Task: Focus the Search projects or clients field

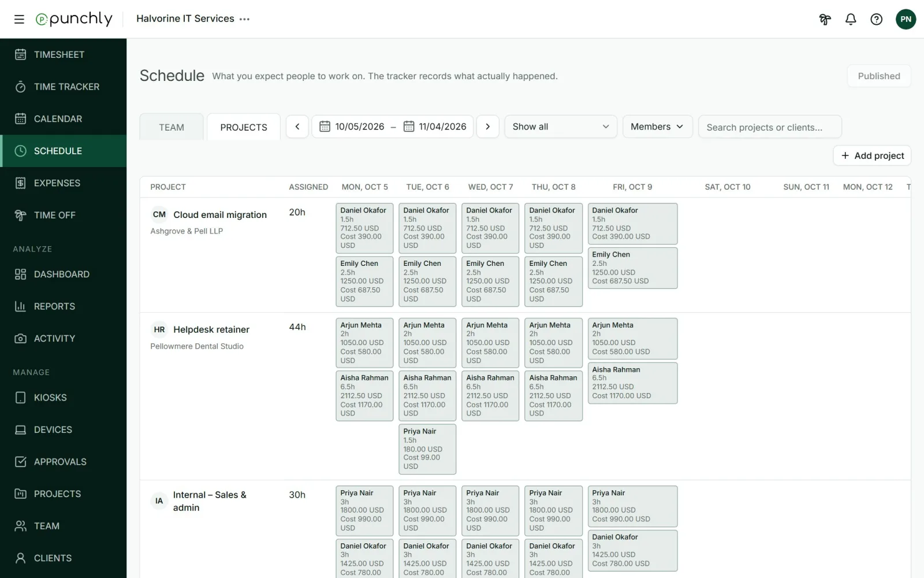Action: pos(770,127)
